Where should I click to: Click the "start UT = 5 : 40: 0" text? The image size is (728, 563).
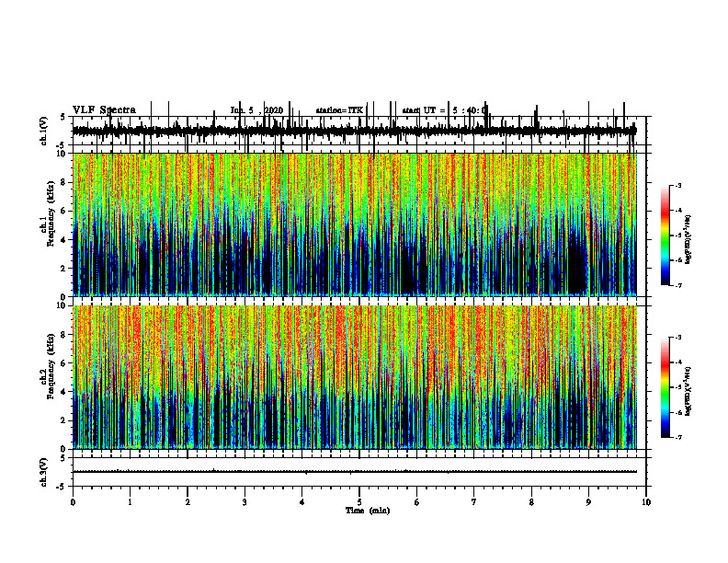444,110
